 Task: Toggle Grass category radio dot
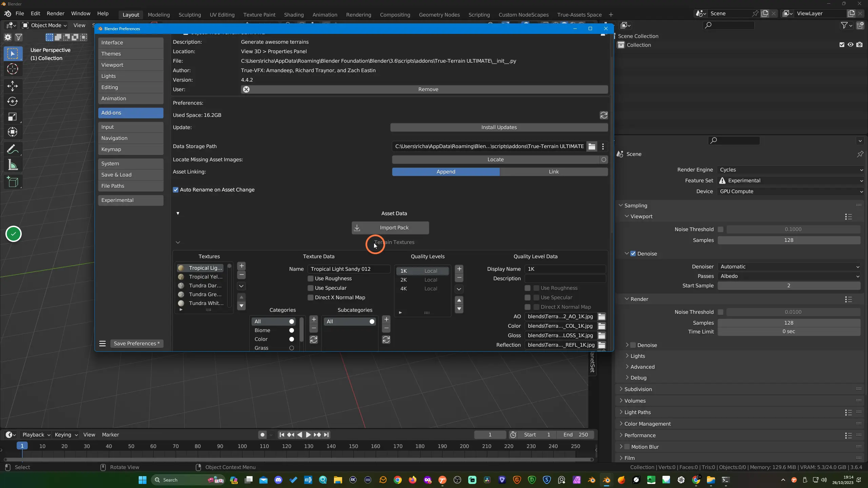[x=292, y=348]
